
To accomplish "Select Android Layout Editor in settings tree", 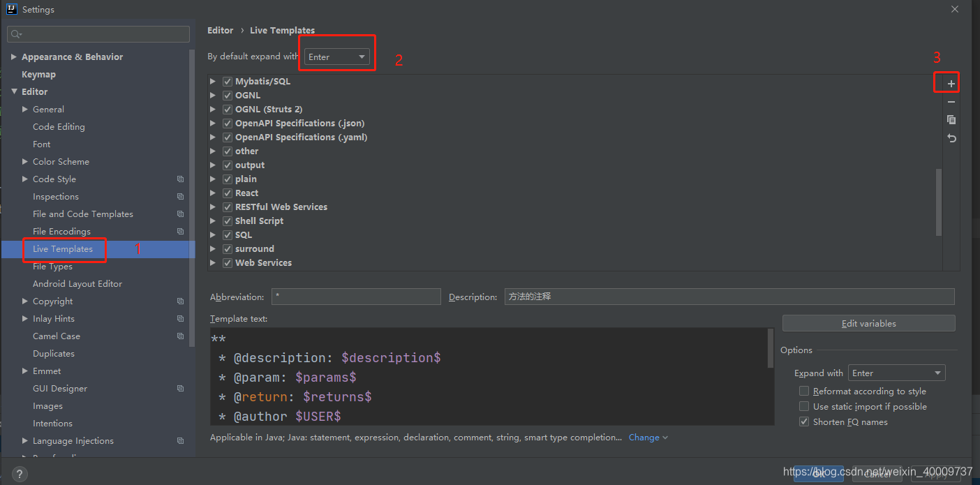I will pos(77,284).
